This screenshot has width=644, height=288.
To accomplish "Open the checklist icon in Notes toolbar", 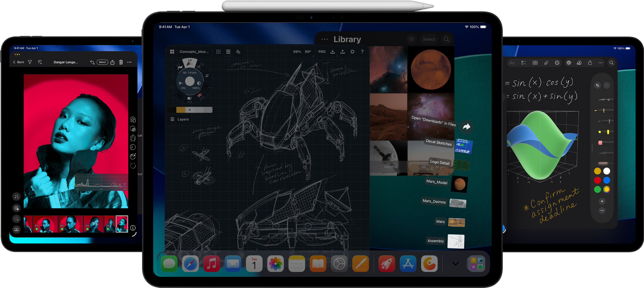I will tap(524, 63).
